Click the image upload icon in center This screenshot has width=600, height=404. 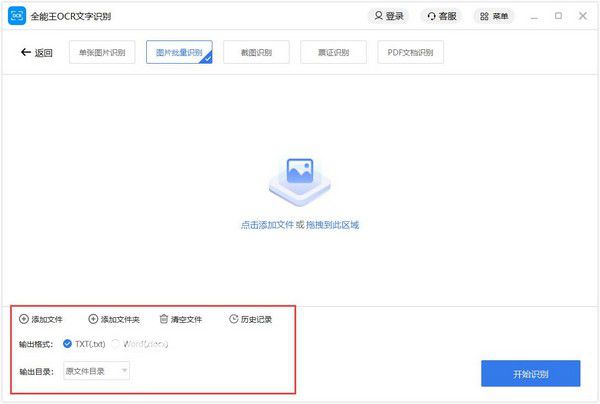(x=300, y=182)
